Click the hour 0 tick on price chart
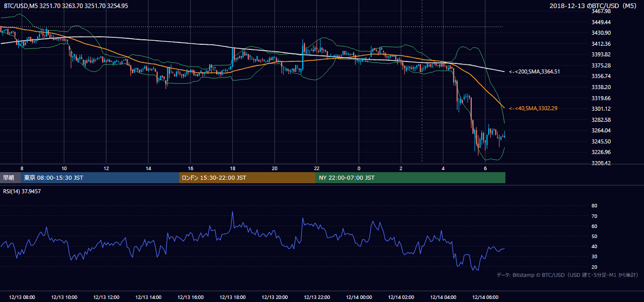 click(359, 168)
